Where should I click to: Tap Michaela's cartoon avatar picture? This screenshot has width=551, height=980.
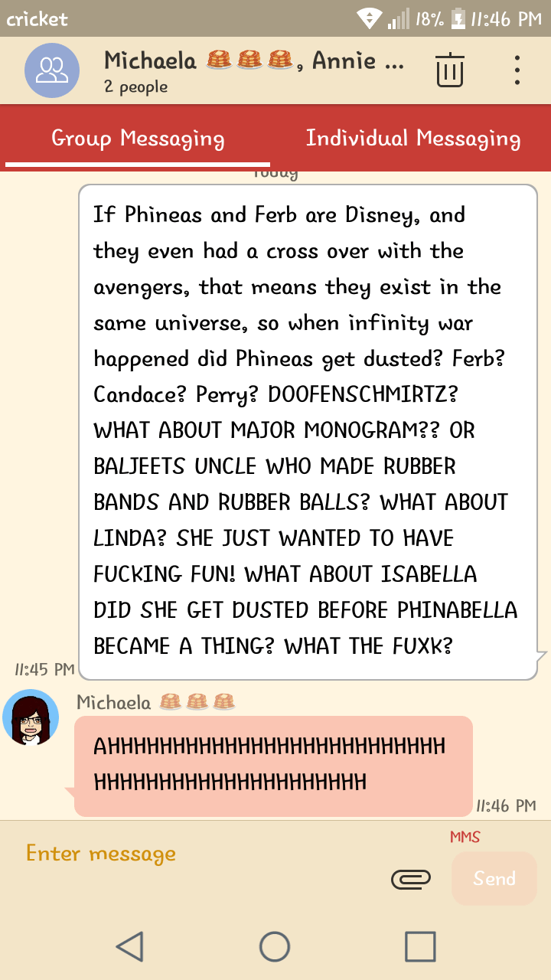tap(31, 717)
